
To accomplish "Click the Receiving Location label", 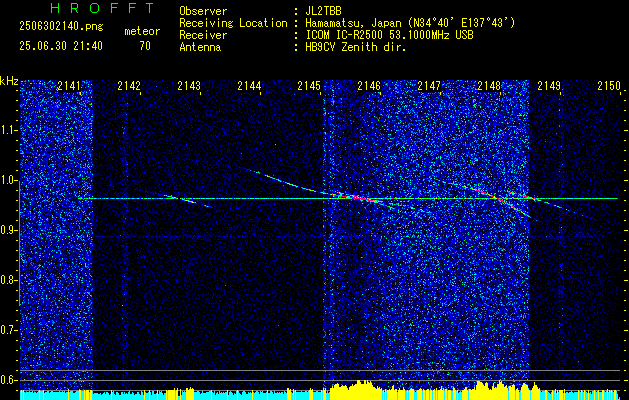I will tap(233, 23).
